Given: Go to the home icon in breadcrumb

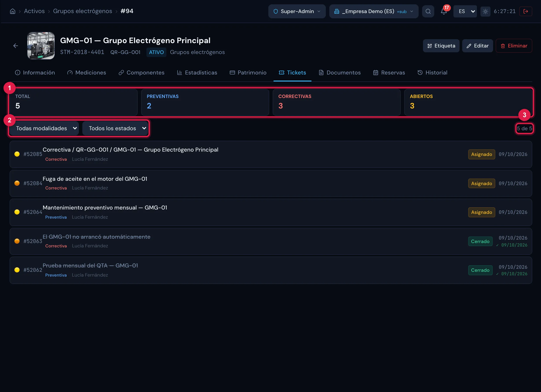Looking at the screenshot, I should tap(13, 11).
